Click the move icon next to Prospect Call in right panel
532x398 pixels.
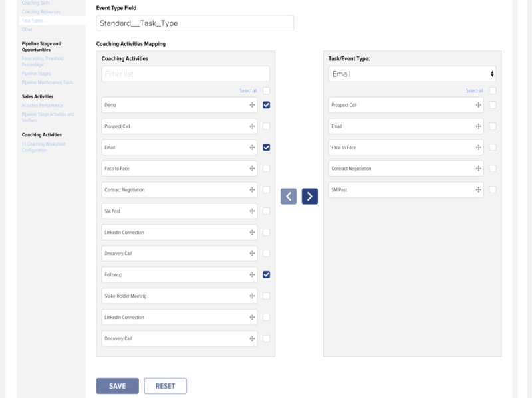pyautogui.click(x=477, y=104)
